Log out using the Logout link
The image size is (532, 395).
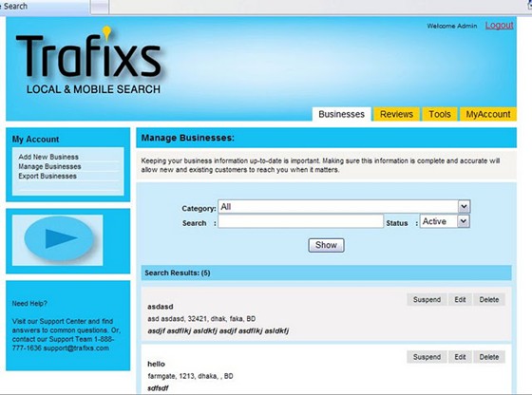coord(499,25)
